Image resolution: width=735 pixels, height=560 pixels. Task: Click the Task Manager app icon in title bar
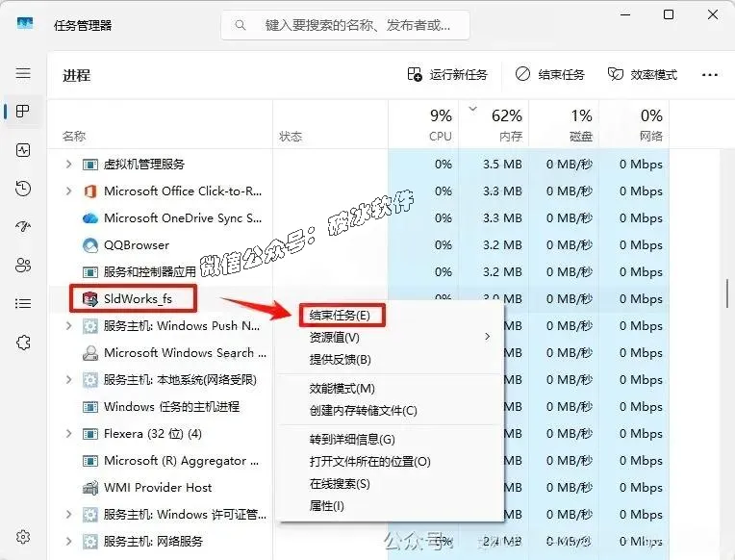point(25,23)
